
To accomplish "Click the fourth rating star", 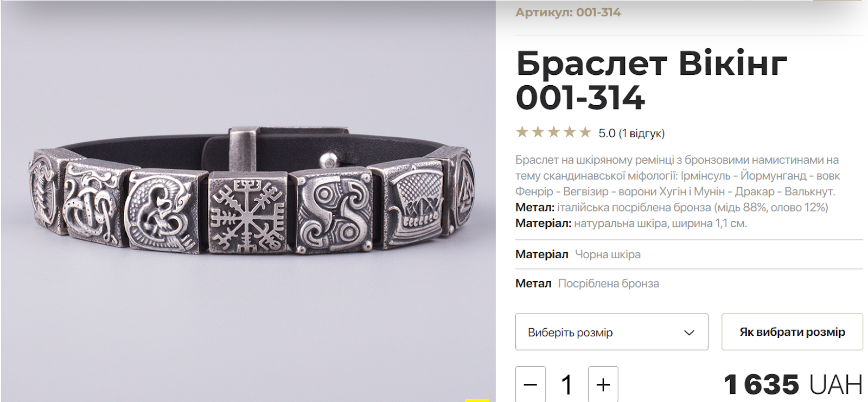I will coord(569,132).
